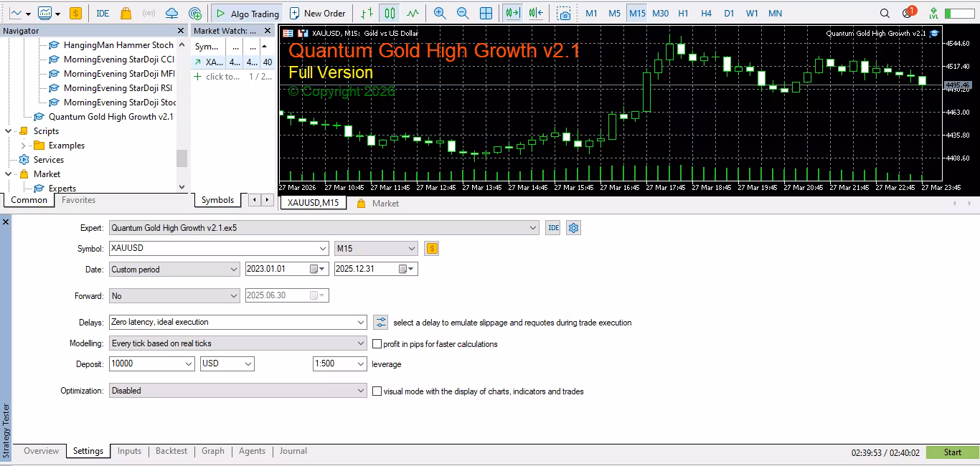Close the Strategy Tester panel
This screenshot has width=980, height=466.
[x=6, y=222]
